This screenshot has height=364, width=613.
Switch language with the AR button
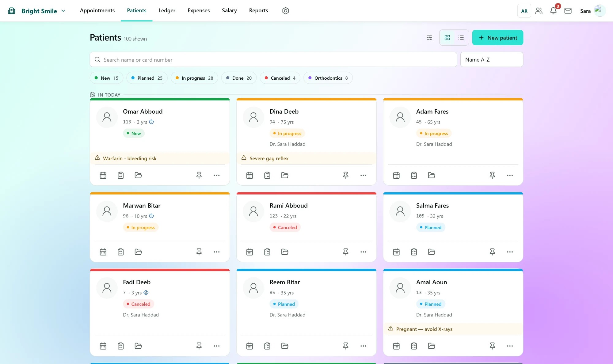pos(524,11)
